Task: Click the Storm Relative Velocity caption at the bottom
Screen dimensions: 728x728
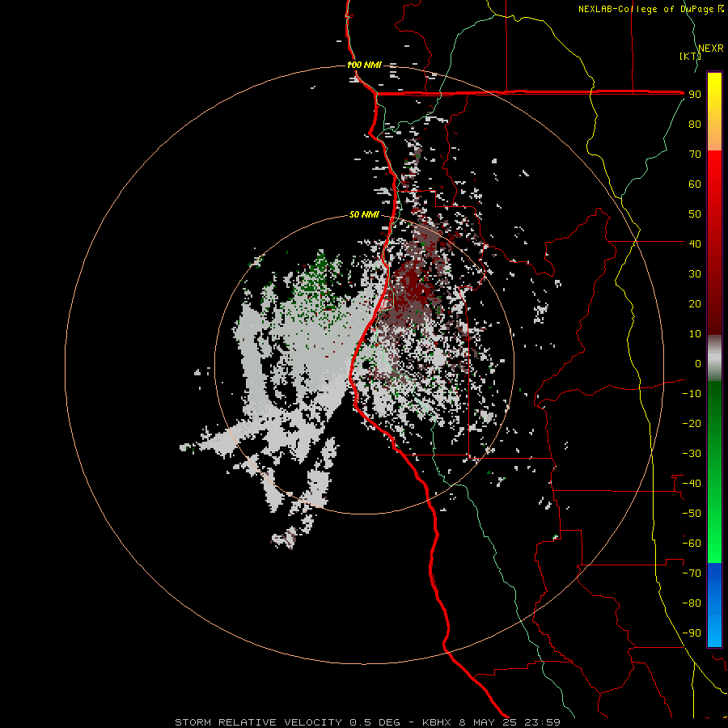Action: pos(367,722)
